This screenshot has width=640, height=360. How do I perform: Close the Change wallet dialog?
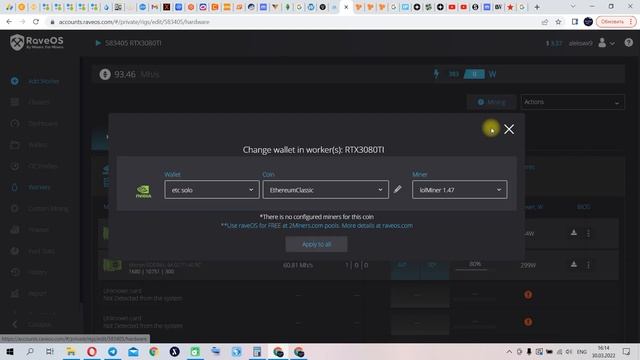click(509, 129)
